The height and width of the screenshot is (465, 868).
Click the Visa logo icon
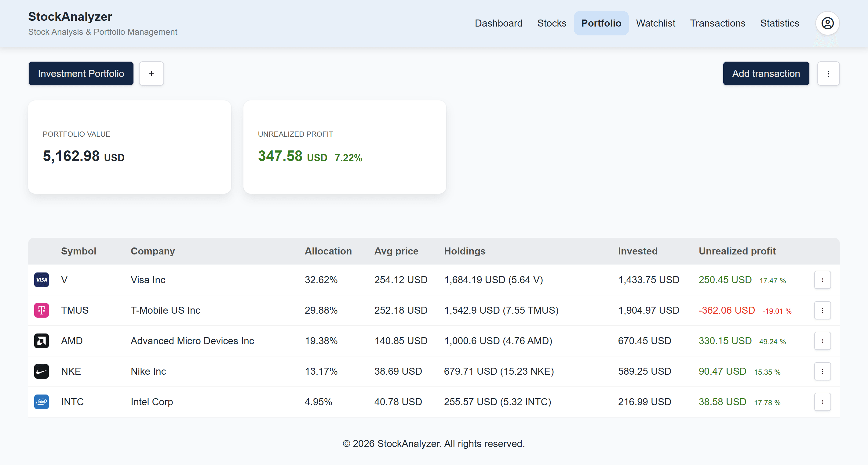tap(42, 280)
